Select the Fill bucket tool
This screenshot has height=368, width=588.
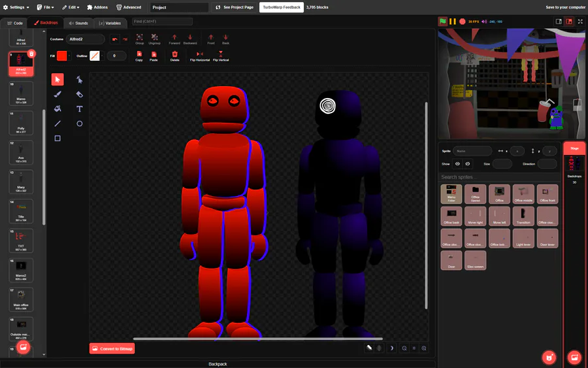click(57, 109)
